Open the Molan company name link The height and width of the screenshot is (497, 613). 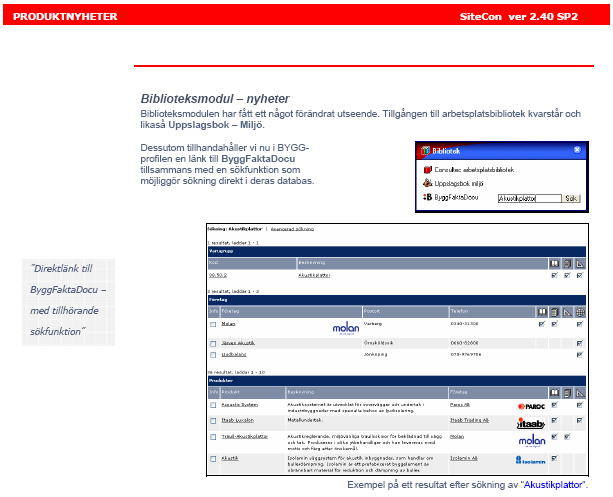click(x=228, y=324)
